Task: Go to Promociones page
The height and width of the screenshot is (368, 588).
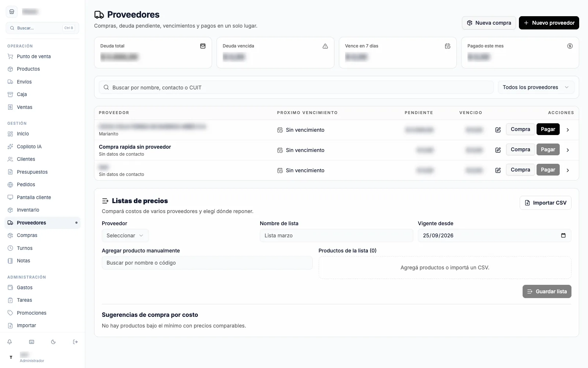Action: tap(43, 313)
